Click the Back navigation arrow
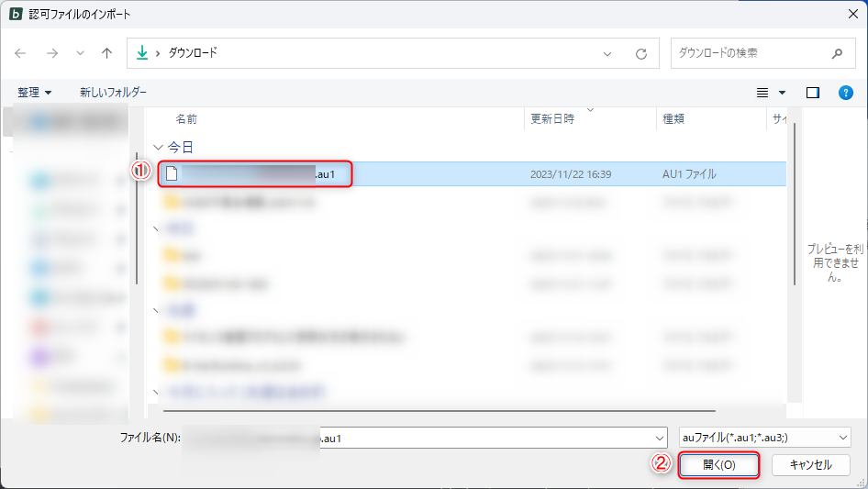 [x=20, y=53]
